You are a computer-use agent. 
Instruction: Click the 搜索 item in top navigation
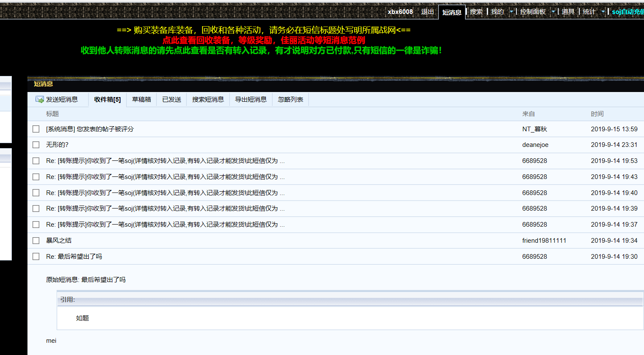point(476,12)
